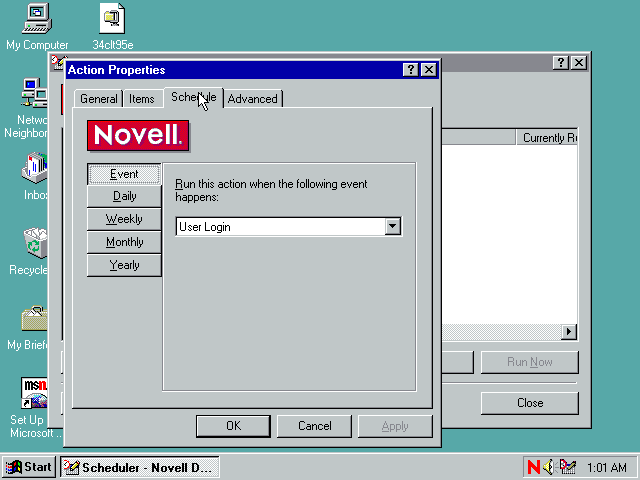Open the Start menu

click(29, 467)
